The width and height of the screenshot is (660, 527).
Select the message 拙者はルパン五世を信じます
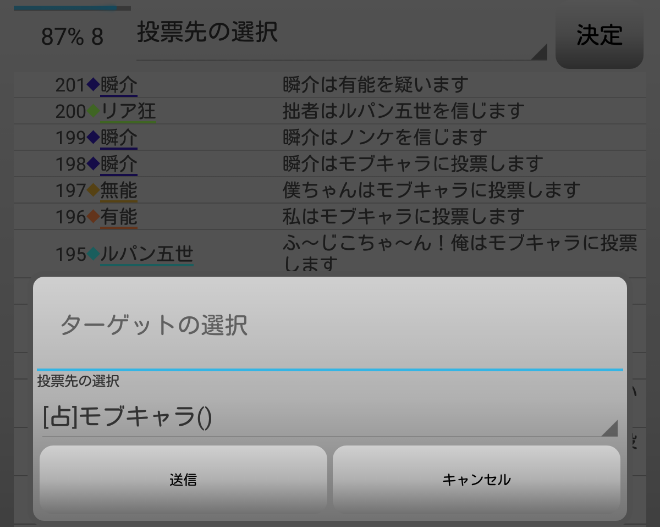tap(403, 111)
